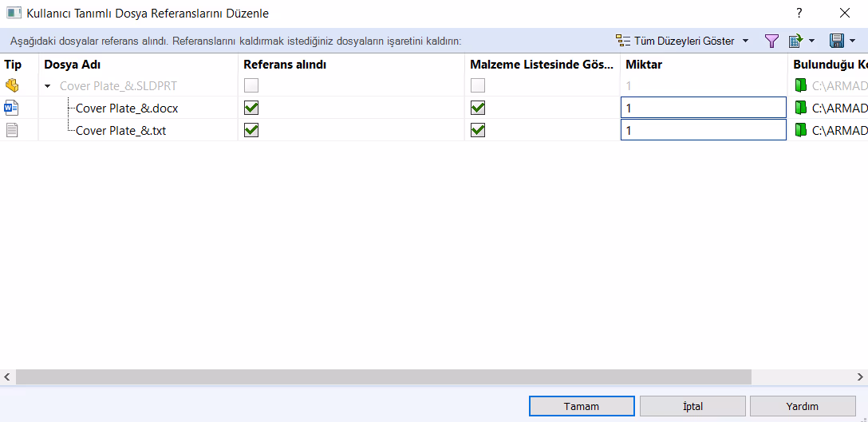Screen dimensions: 868x422
Task: Click the C:\ARMAD path in docx row
Action: click(x=839, y=108)
